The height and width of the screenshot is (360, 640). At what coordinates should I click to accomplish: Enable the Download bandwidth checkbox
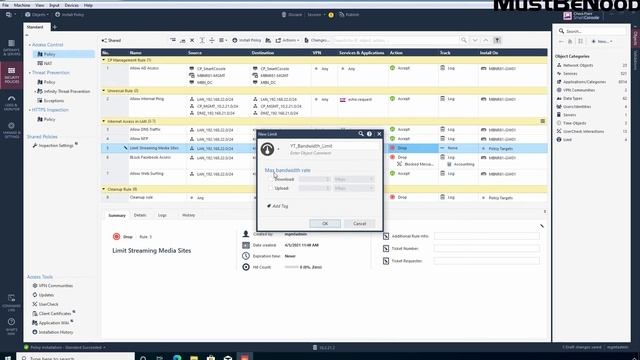271,179
